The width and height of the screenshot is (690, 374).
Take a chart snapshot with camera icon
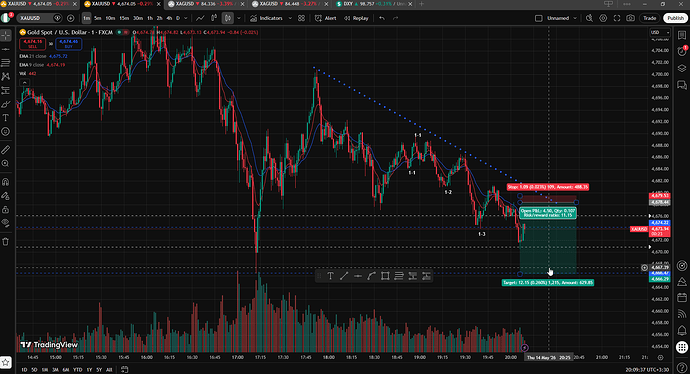click(x=630, y=18)
